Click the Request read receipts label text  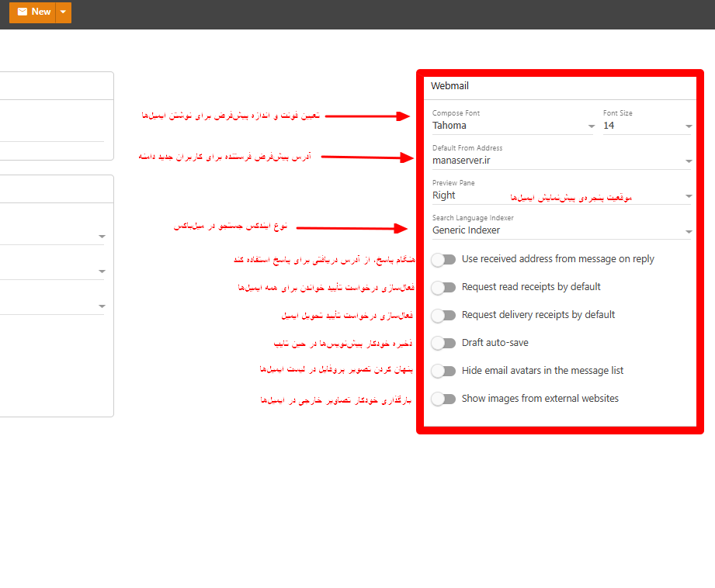[x=531, y=287]
